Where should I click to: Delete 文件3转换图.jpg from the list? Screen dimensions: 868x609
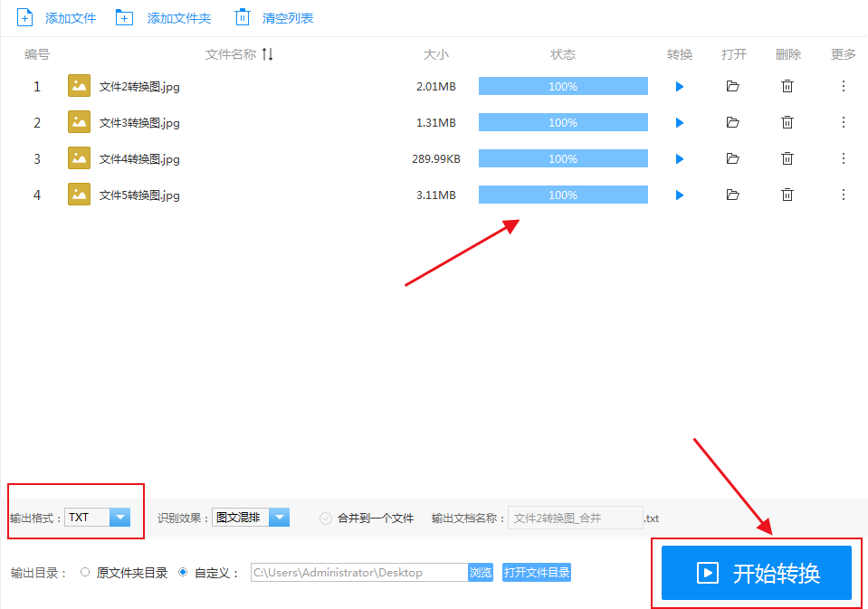pos(787,122)
